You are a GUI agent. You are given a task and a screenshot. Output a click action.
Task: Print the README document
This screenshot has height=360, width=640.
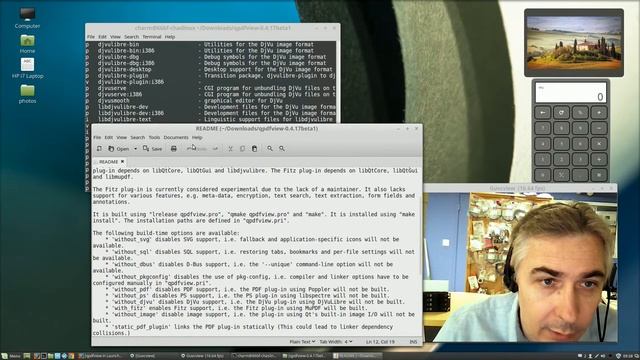(173, 149)
